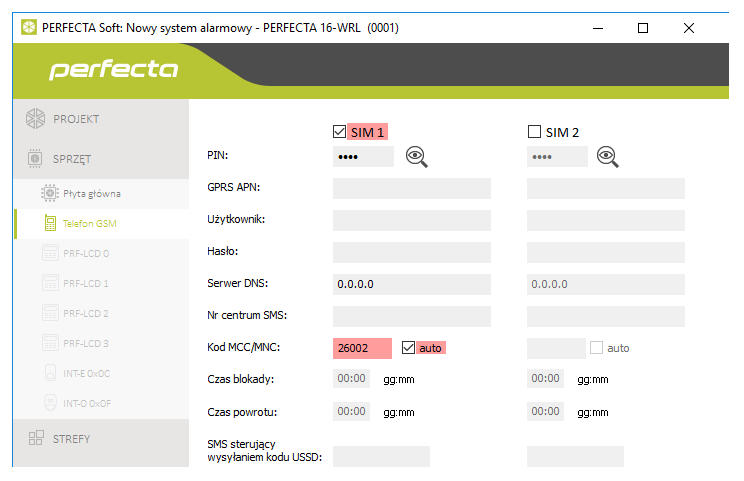Image resolution: width=744 pixels, height=481 pixels.
Task: Edit the SIM 2 Serwer DNS field
Action: (606, 284)
